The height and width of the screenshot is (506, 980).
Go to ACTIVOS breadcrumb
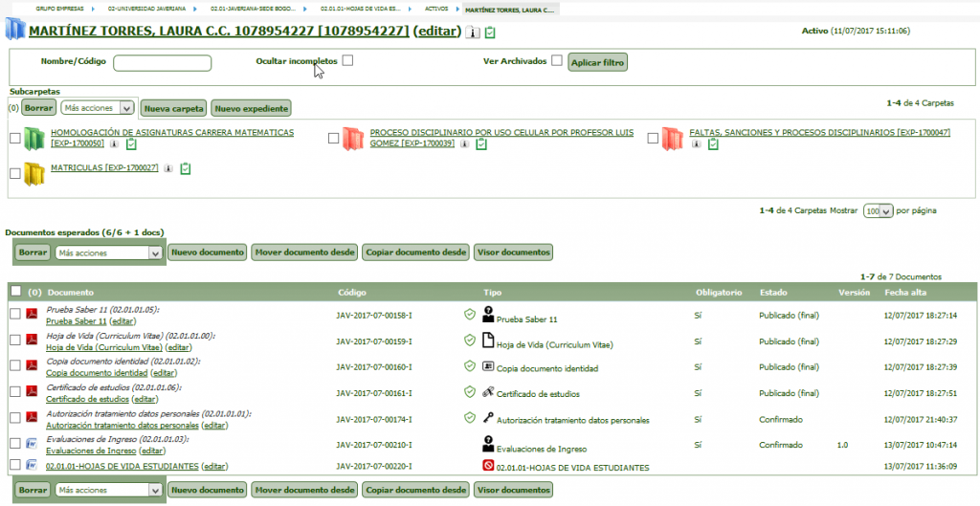click(436, 10)
